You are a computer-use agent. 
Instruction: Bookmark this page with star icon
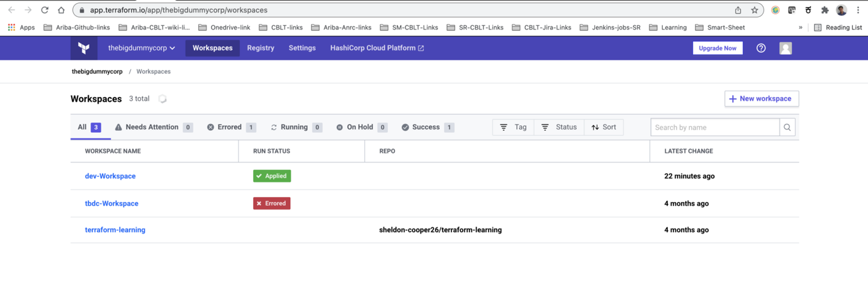(x=754, y=10)
